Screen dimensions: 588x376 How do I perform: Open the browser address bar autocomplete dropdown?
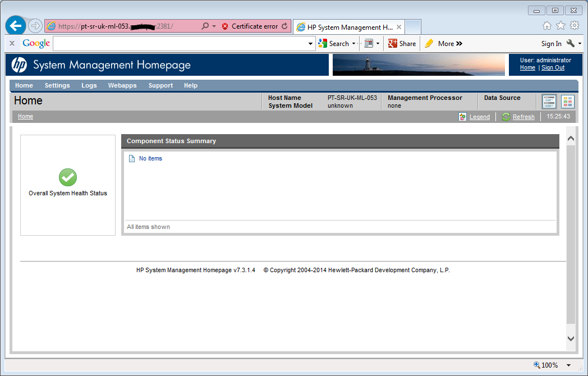tap(214, 26)
